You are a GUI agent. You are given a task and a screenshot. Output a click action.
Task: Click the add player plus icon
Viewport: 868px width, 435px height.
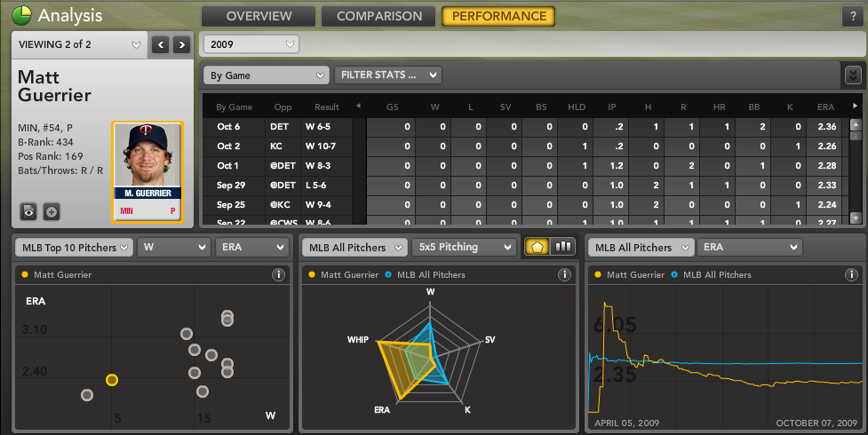(x=52, y=211)
